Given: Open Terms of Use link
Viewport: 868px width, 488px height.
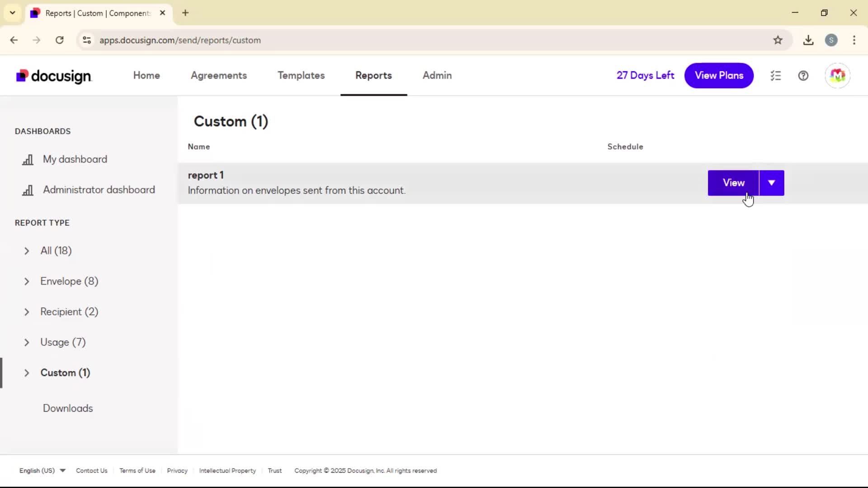Looking at the screenshot, I should [x=137, y=470].
